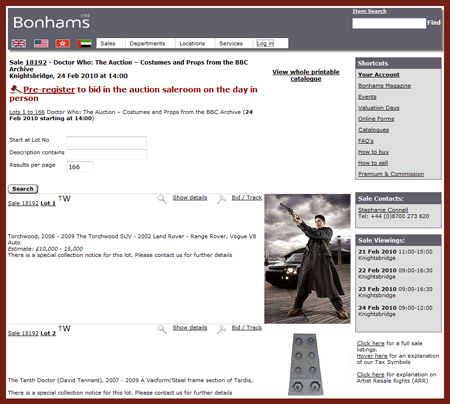
Task: Select the UK flag icon
Action: [19, 43]
